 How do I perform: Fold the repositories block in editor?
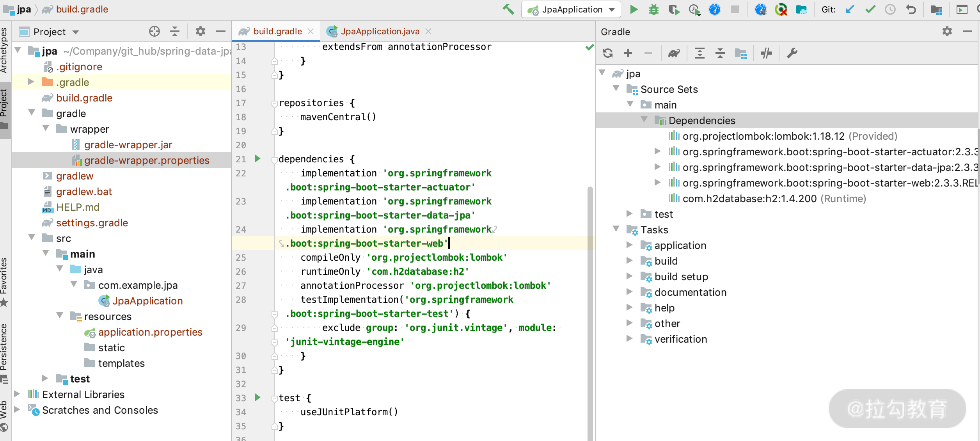click(275, 104)
